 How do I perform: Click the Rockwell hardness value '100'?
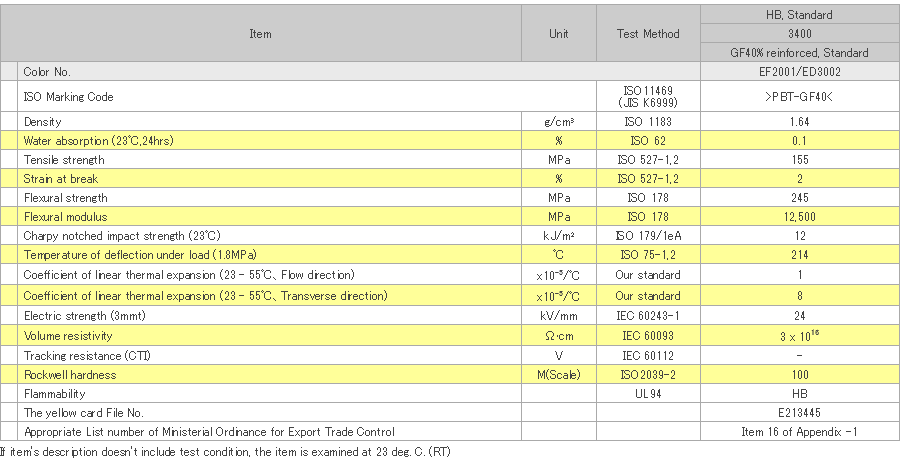pos(799,375)
